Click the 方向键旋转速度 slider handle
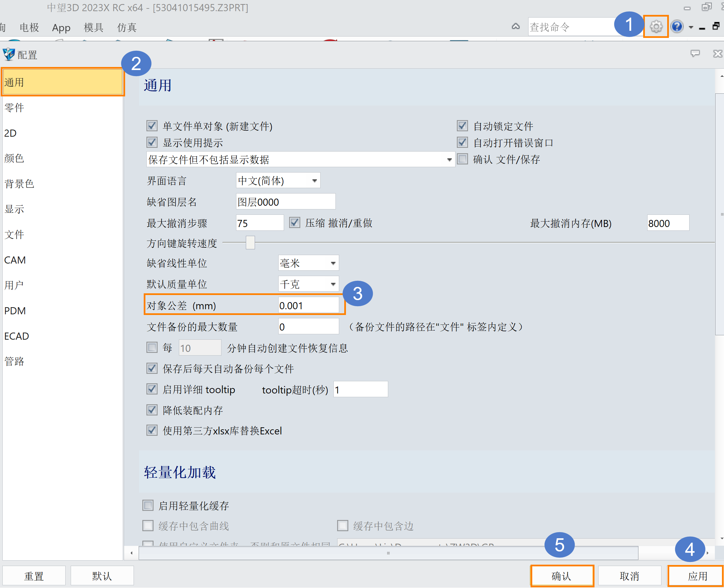This screenshot has width=724, height=588. click(x=250, y=243)
